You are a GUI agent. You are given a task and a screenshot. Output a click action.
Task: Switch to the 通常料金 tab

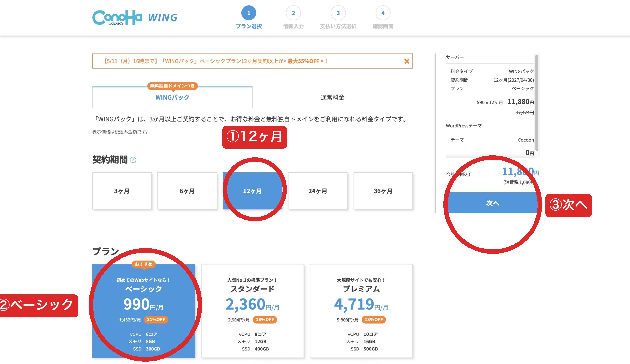(332, 97)
